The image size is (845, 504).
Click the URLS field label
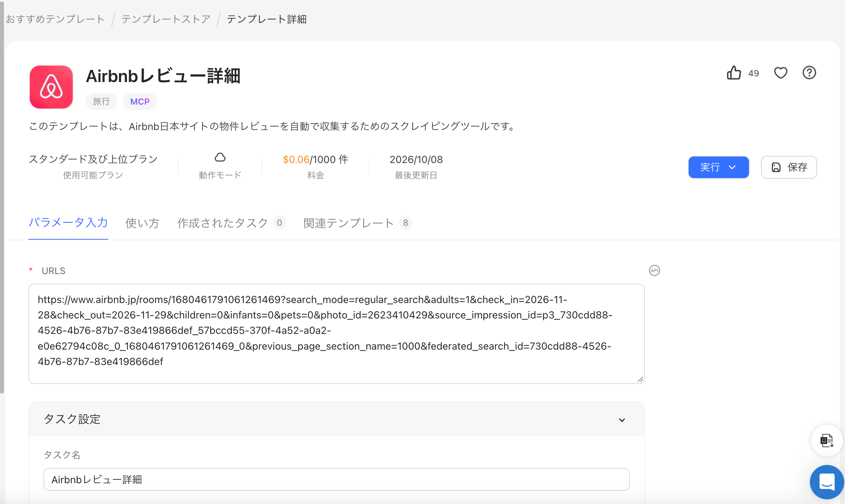pos(53,271)
